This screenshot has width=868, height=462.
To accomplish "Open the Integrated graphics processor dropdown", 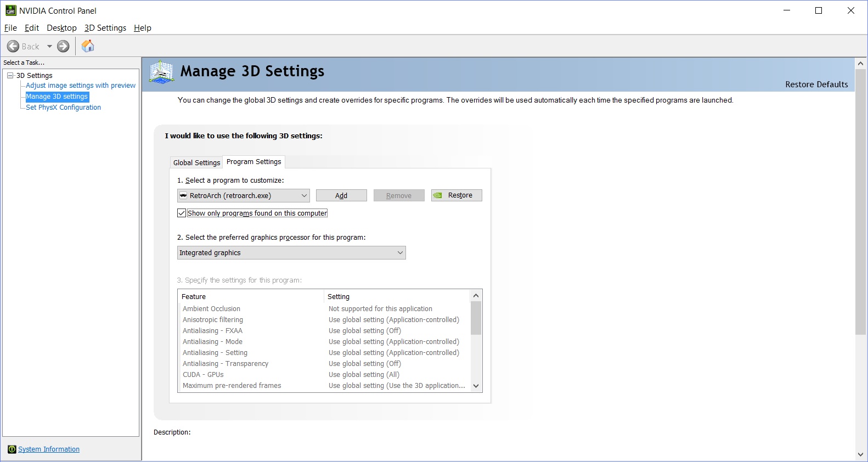I will click(291, 252).
